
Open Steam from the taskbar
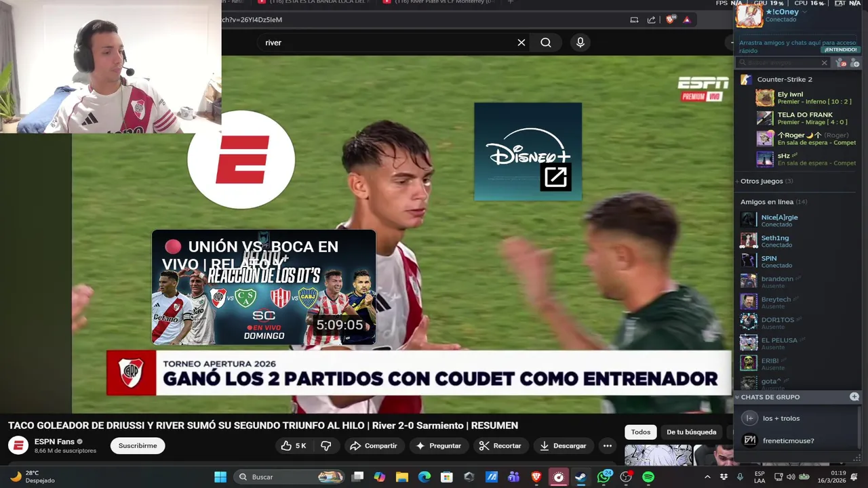(581, 477)
